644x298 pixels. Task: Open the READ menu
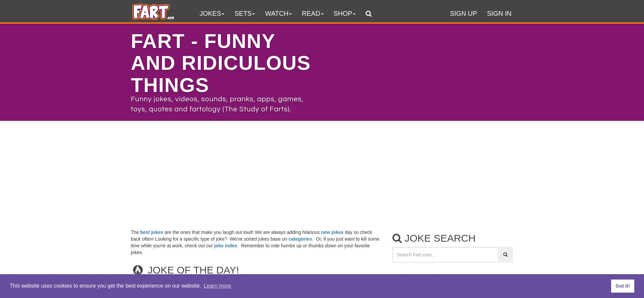point(312,14)
